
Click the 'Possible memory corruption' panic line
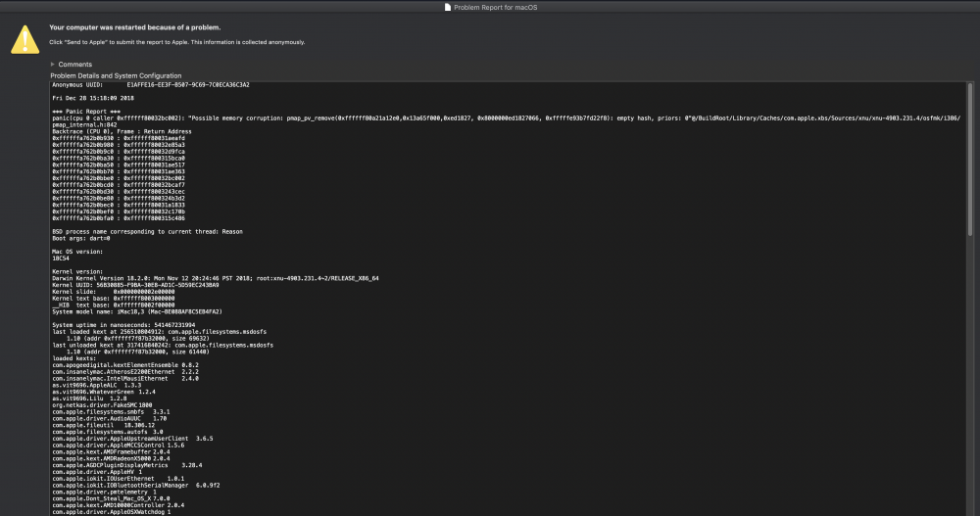pyautogui.click(x=507, y=118)
